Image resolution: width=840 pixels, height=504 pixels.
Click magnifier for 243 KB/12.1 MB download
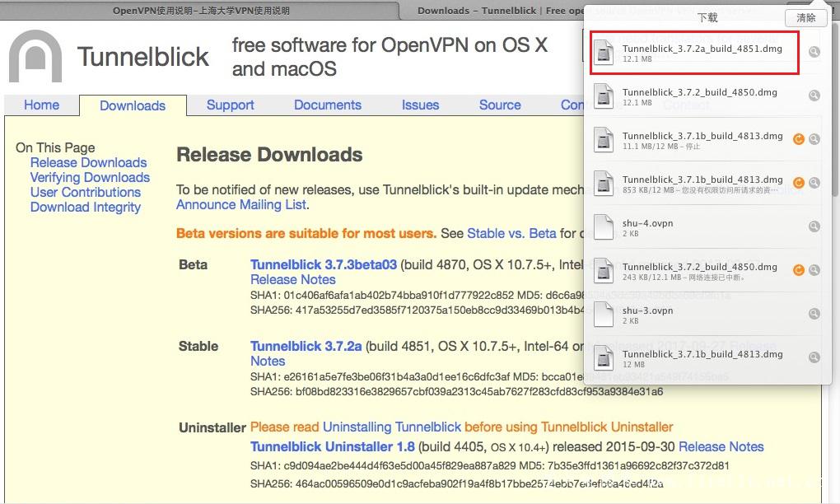814,270
